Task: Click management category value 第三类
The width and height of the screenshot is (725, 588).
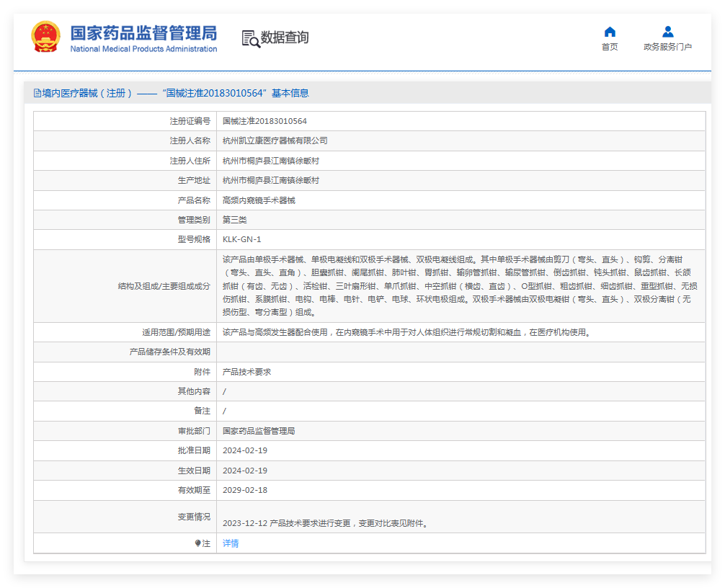Action: pos(234,220)
